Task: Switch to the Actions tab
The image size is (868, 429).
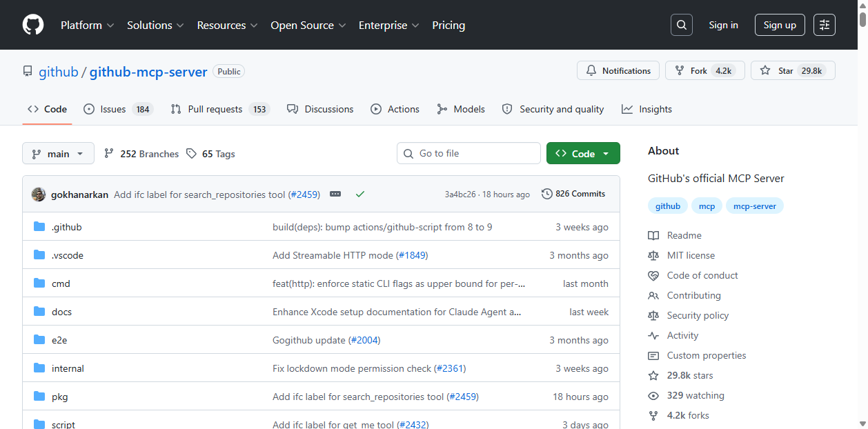Action: 395,109
